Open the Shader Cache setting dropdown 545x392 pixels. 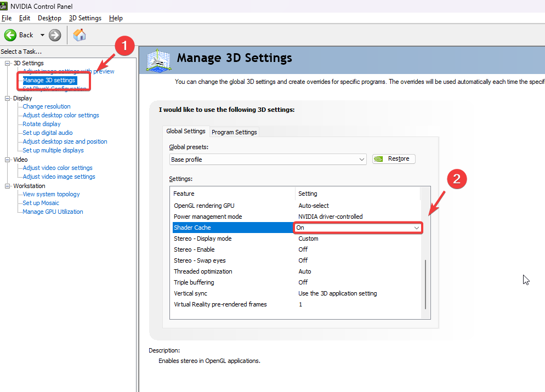(x=416, y=228)
